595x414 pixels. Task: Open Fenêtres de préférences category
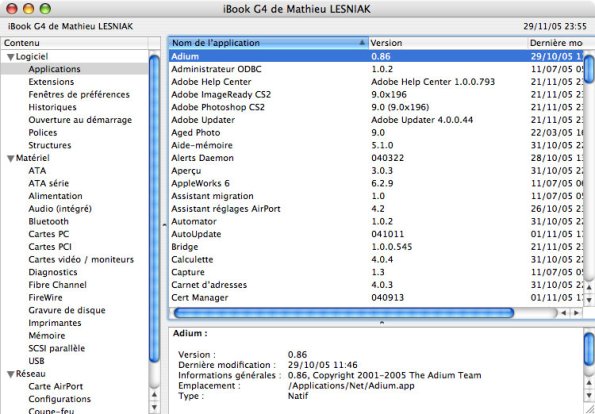(x=79, y=94)
